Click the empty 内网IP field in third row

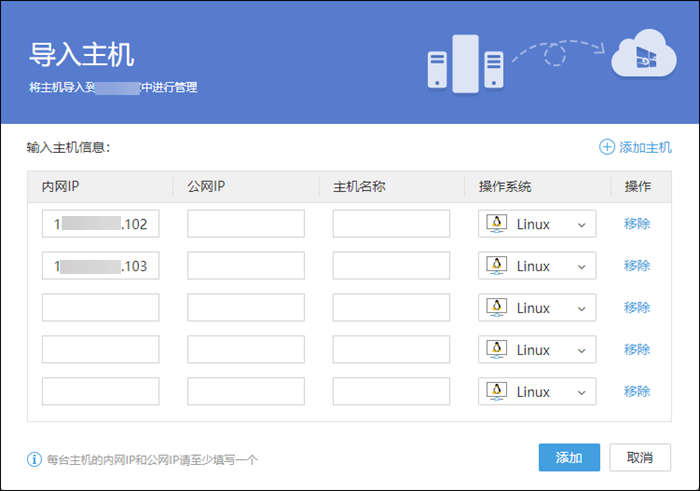click(x=100, y=308)
